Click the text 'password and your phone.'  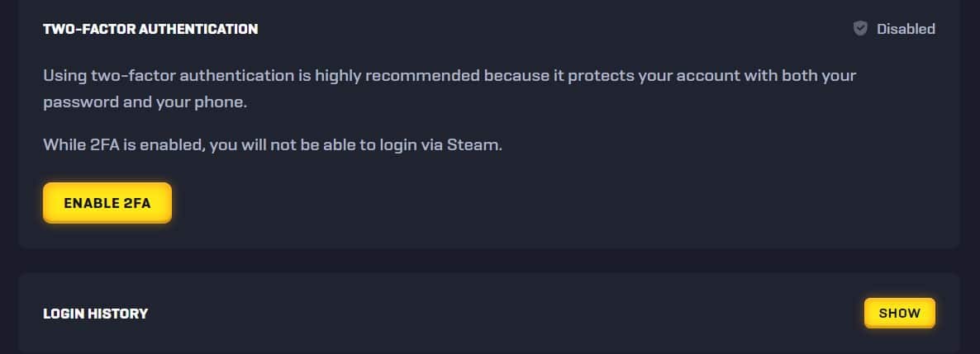pyautogui.click(x=145, y=102)
